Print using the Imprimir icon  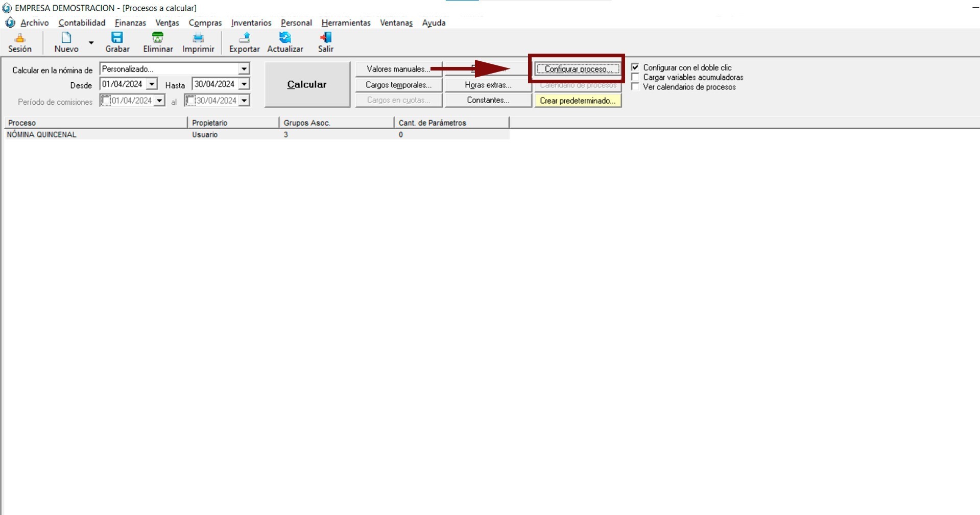click(198, 38)
